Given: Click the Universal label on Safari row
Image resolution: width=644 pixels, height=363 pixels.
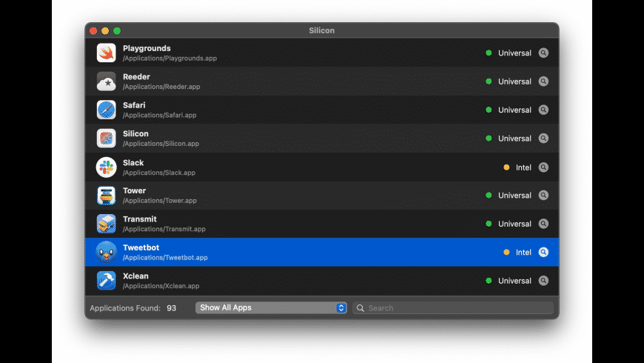Looking at the screenshot, I should tap(514, 110).
